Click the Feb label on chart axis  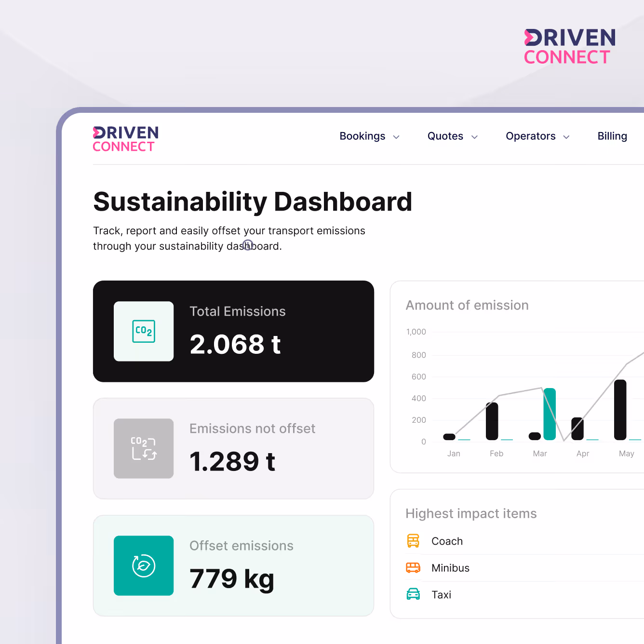tap(496, 454)
